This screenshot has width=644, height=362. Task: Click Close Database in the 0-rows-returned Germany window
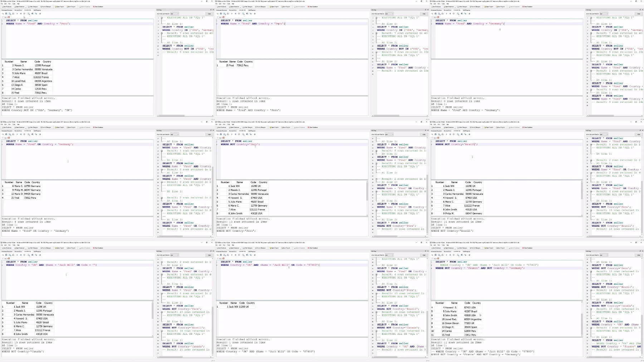(527, 6)
